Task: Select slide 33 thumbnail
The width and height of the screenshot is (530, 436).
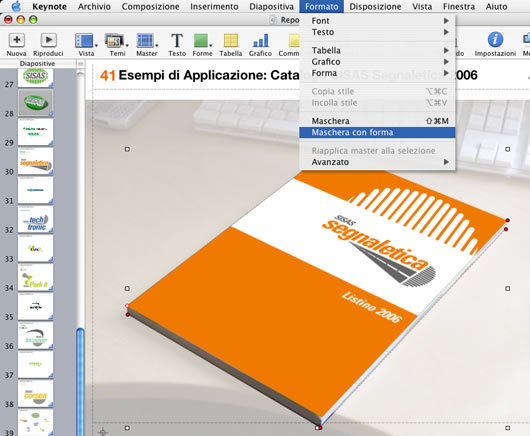Action: (x=35, y=248)
